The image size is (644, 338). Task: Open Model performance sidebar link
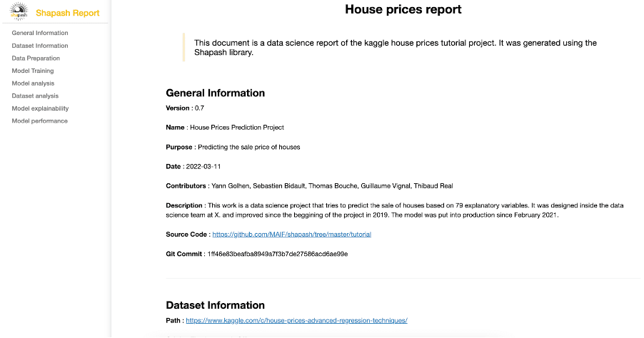pyautogui.click(x=40, y=121)
